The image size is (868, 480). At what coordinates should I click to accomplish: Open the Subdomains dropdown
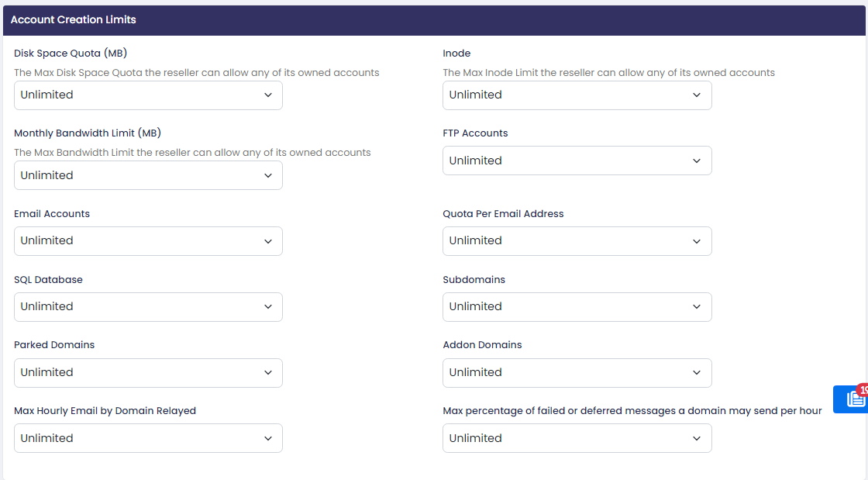point(577,307)
